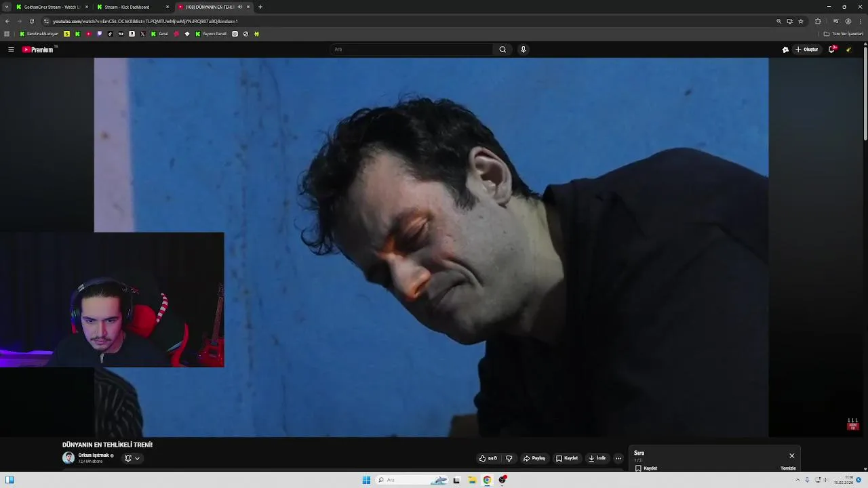Save video with Kaydet button under player
Image resolution: width=868 pixels, height=488 pixels.
567,458
